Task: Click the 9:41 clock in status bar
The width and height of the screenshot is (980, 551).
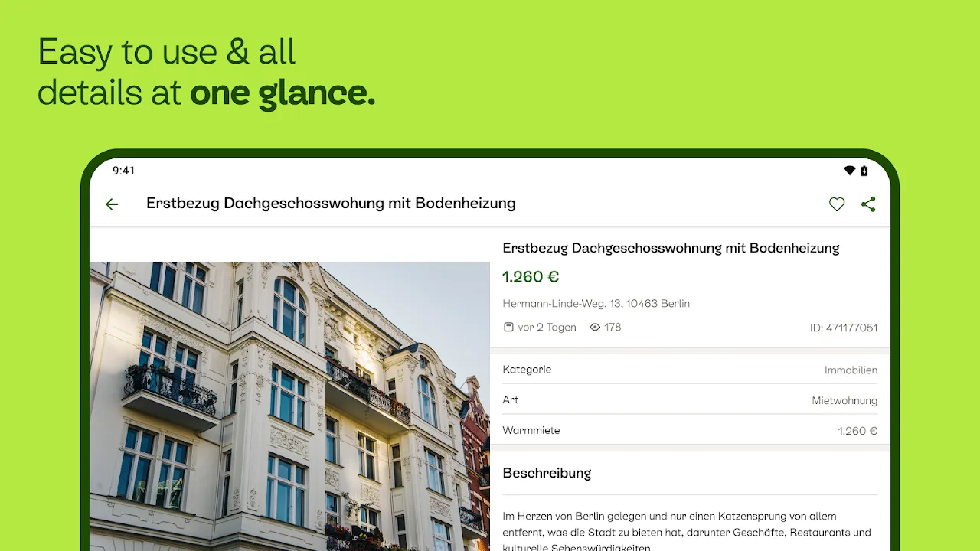Action: point(123,171)
